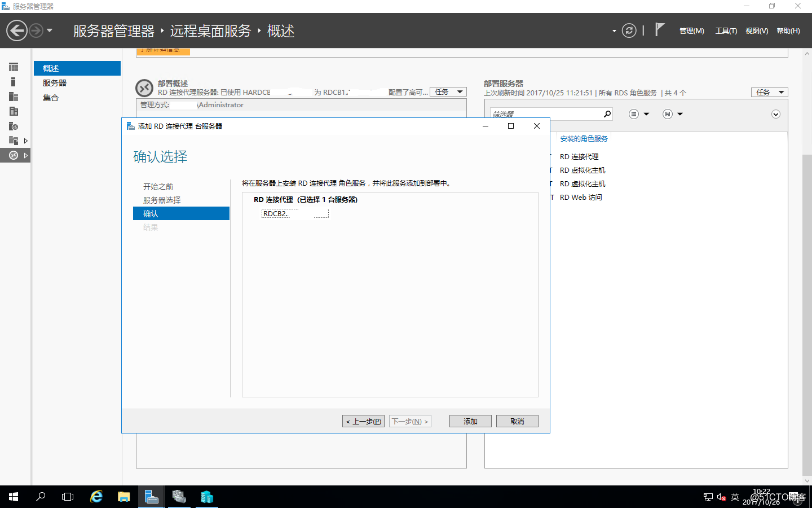Image resolution: width=812 pixels, height=508 pixels.
Task: Open 任务 dropdown in 部署服务器 panel
Action: (x=769, y=92)
